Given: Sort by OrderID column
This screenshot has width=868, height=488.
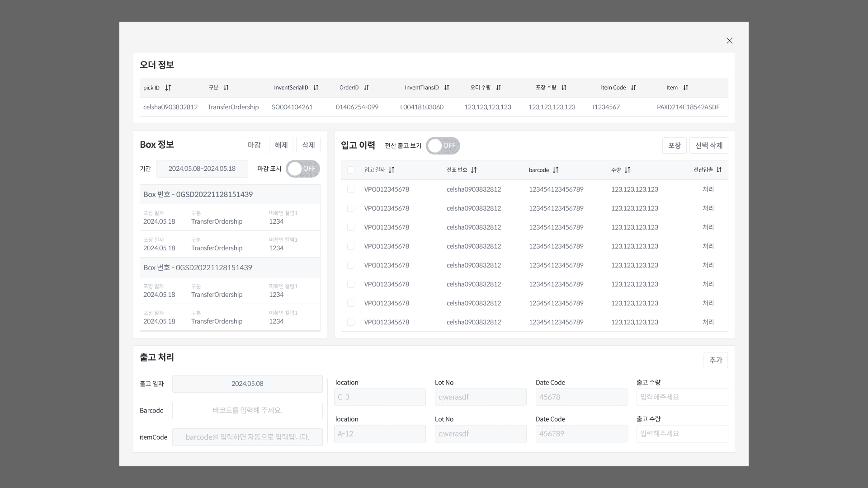Looking at the screenshot, I should point(366,88).
